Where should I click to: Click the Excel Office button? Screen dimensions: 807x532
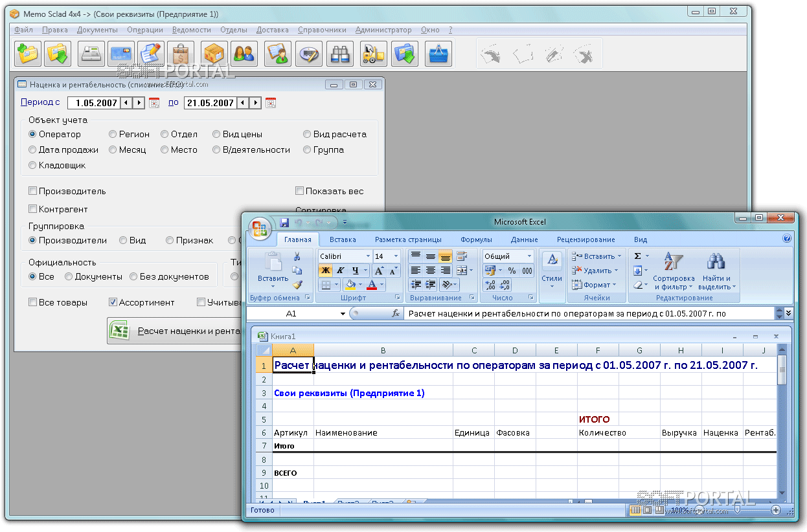[260, 228]
